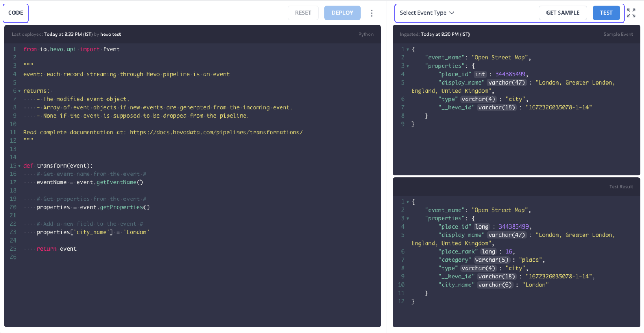Expand the panel with the fullscreen icon
Viewport: 644px width, 333px height.
(x=631, y=13)
